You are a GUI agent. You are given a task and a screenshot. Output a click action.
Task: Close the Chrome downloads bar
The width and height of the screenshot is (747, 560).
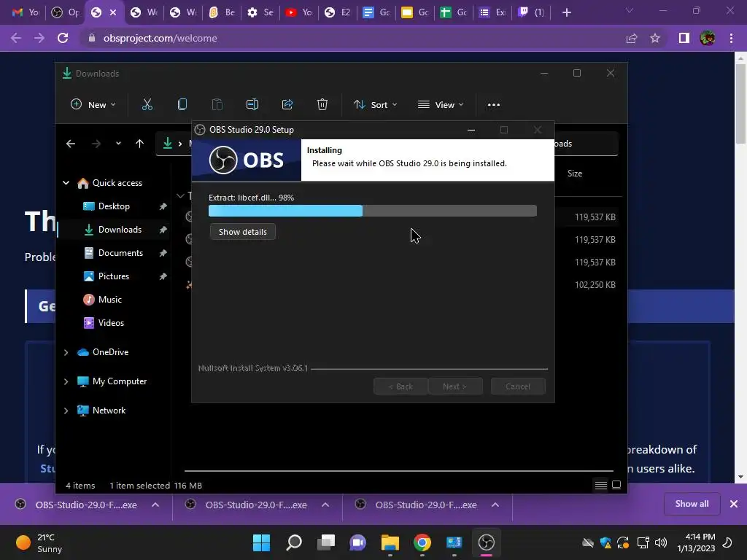coord(734,504)
